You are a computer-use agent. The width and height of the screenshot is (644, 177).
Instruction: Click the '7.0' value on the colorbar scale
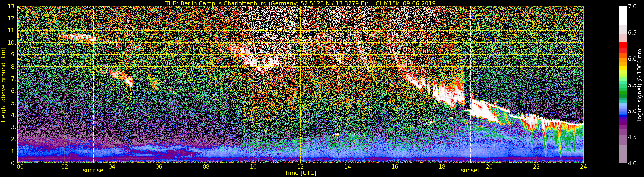632,6
